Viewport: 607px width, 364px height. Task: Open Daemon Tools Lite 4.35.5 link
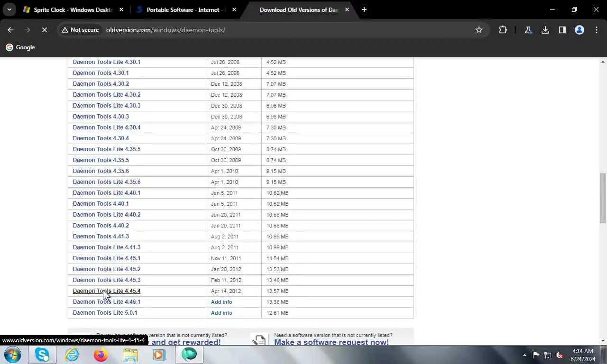pyautogui.click(x=107, y=149)
